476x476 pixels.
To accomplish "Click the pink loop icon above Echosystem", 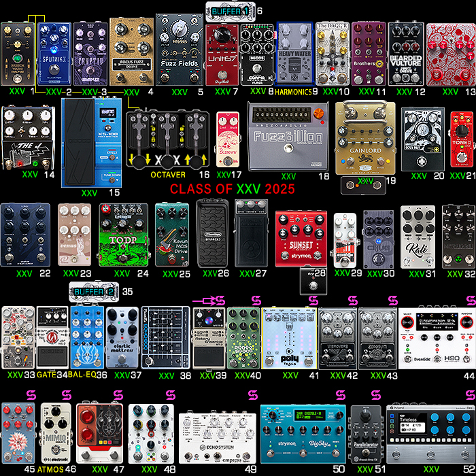I will [253, 395].
